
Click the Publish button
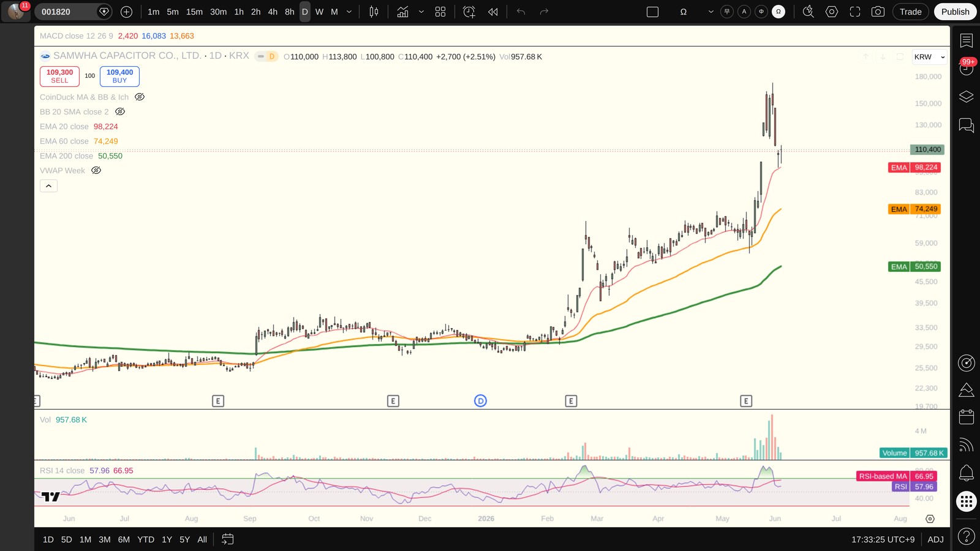click(956, 12)
